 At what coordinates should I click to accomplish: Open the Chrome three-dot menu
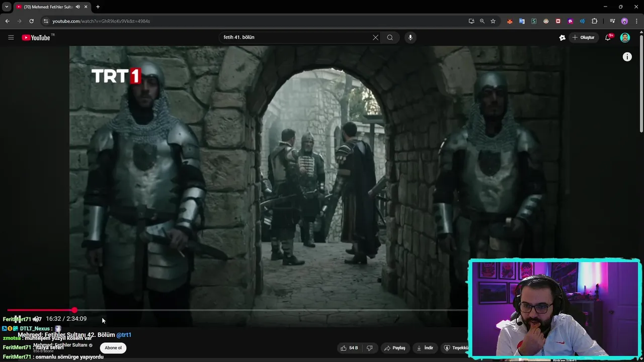636,21
